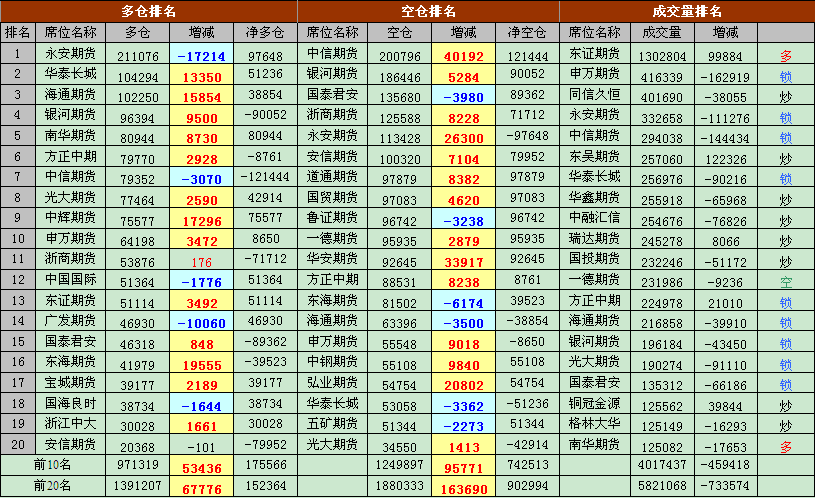
Task: Select 华安期货 in short list
Action: point(333,259)
